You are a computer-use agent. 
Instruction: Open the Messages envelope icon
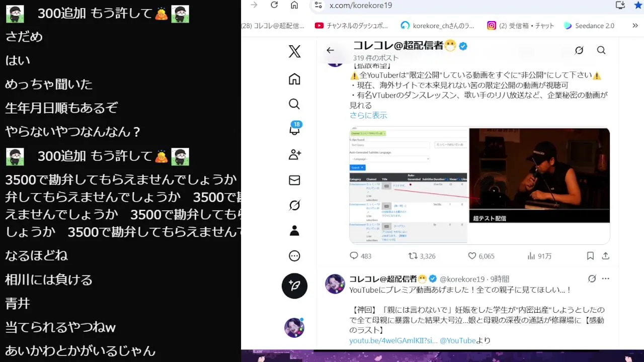click(295, 180)
